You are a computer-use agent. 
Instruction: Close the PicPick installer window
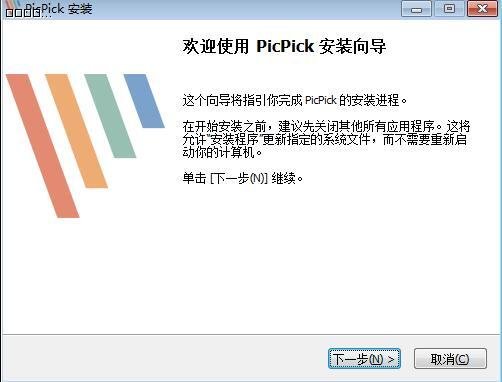pyautogui.click(x=483, y=9)
